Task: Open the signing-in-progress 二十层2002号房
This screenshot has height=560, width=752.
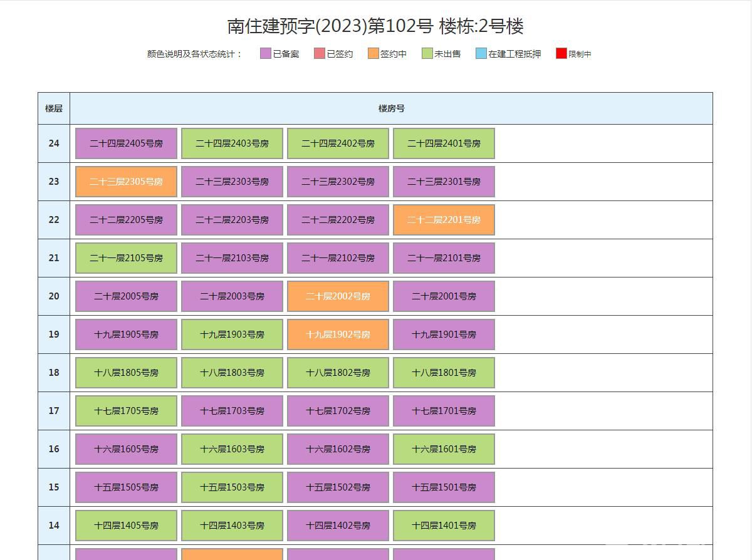Action: pyautogui.click(x=338, y=296)
